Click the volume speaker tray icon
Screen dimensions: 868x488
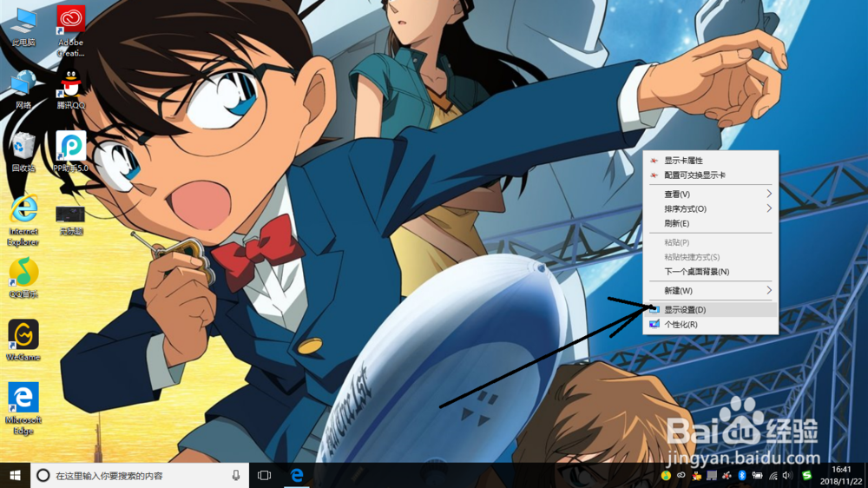click(787, 475)
